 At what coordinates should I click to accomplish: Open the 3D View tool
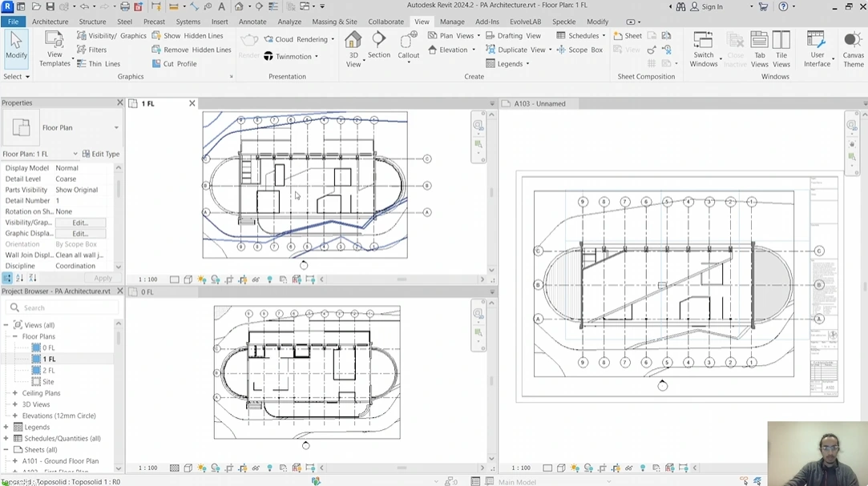point(353,48)
